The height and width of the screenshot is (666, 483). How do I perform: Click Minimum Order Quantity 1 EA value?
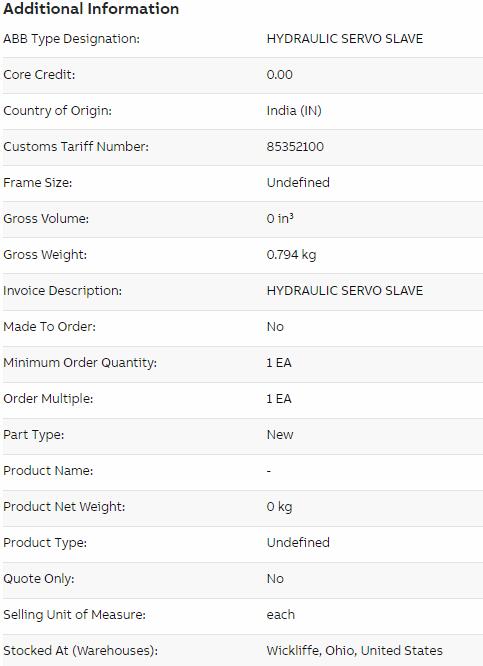279,363
